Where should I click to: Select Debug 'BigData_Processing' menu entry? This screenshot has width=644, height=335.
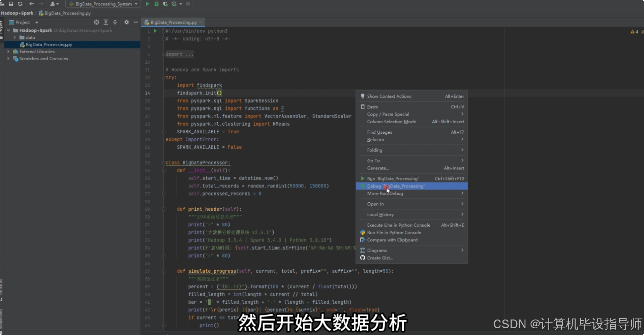click(412, 186)
